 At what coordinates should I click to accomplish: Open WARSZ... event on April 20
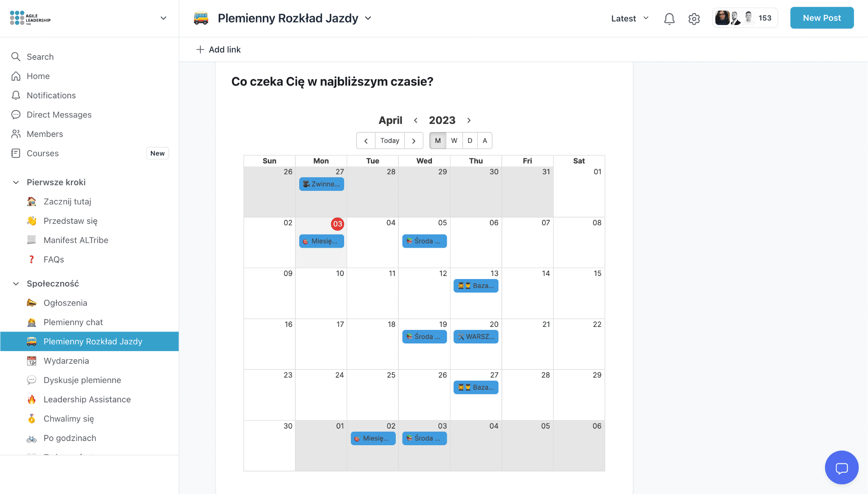[x=476, y=337]
